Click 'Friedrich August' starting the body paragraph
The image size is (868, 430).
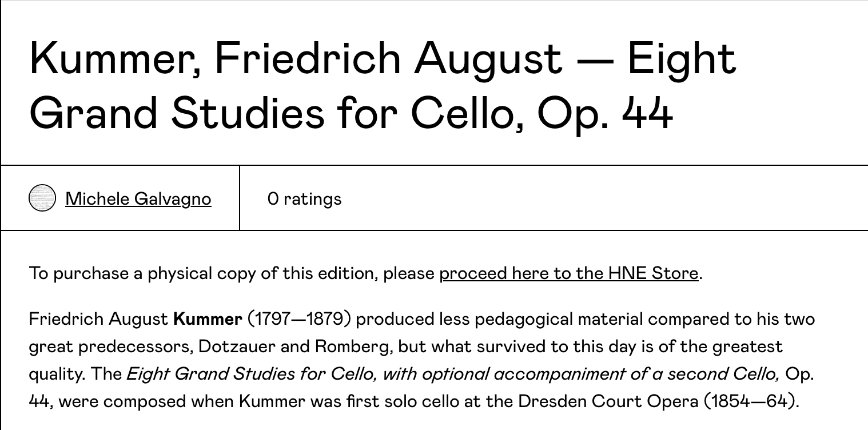coord(98,318)
